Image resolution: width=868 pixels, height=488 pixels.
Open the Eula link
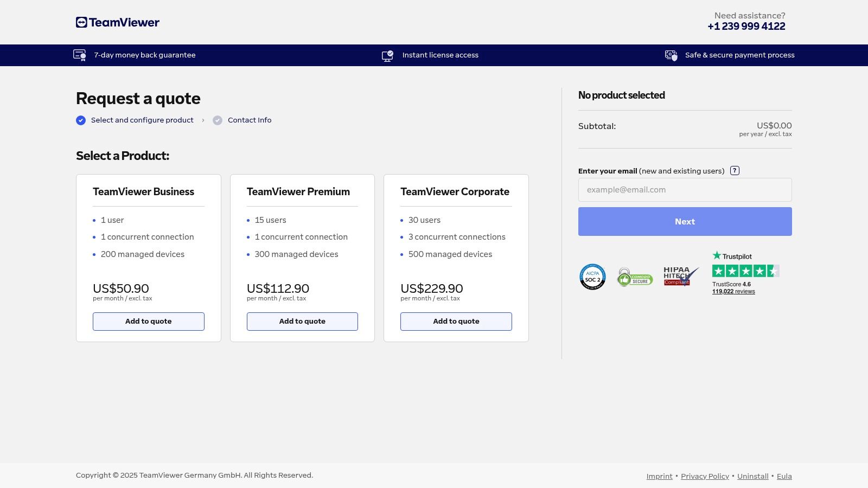(784, 477)
